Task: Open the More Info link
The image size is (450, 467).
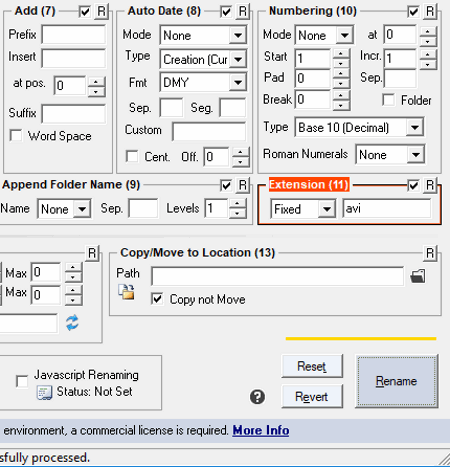Action: pos(261,430)
